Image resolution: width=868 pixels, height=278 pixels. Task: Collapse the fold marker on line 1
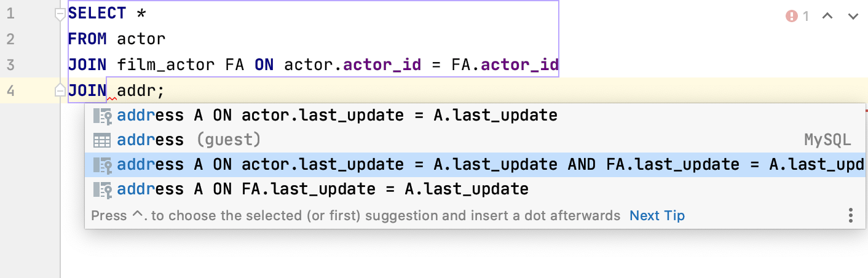coord(60,14)
